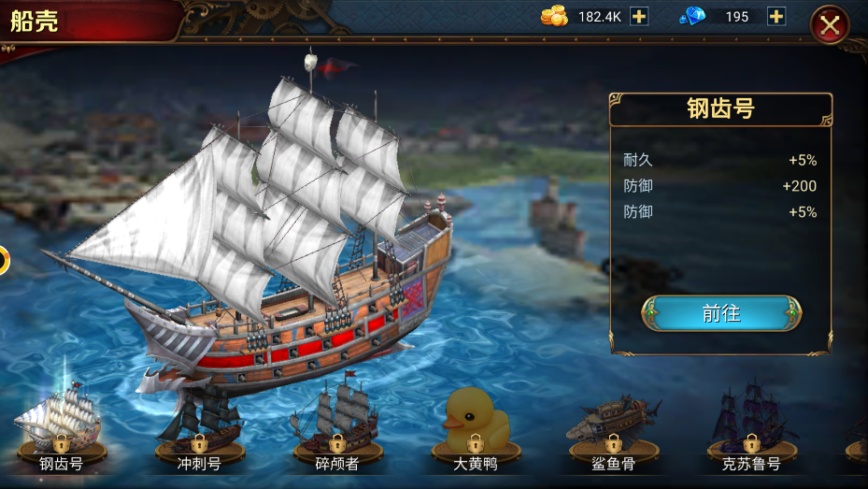Add more diamonds with plus button

pos(776,17)
